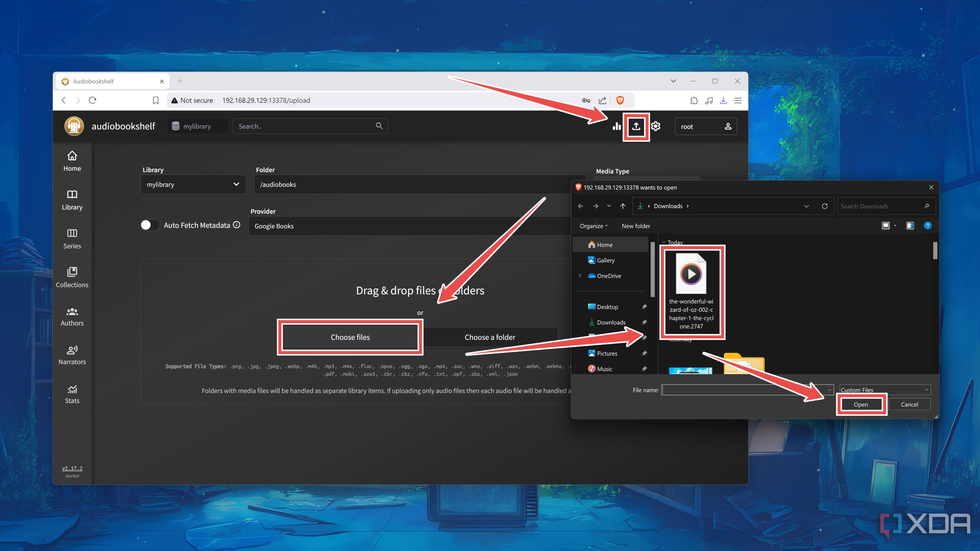Image resolution: width=980 pixels, height=551 pixels.
Task: View listening stats via bar chart icon
Action: [x=616, y=126]
